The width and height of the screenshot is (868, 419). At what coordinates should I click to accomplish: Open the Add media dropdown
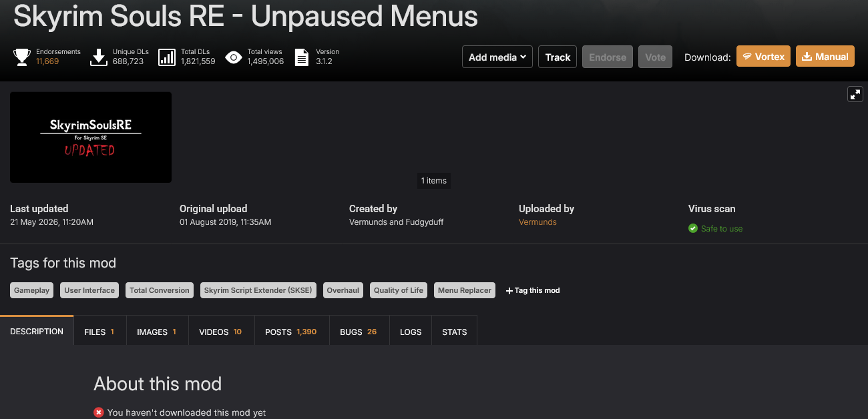[x=497, y=57]
